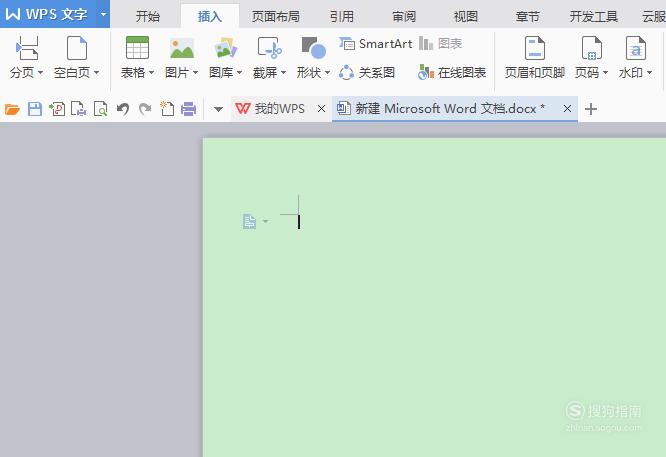This screenshot has width=666, height=457.
Task: Click the save disk icon
Action: coord(35,109)
